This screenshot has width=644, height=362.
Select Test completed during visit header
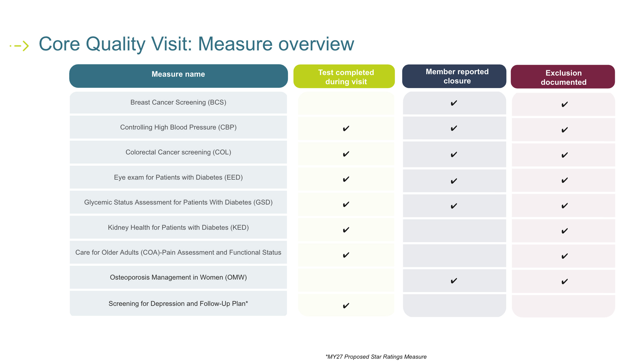346,77
